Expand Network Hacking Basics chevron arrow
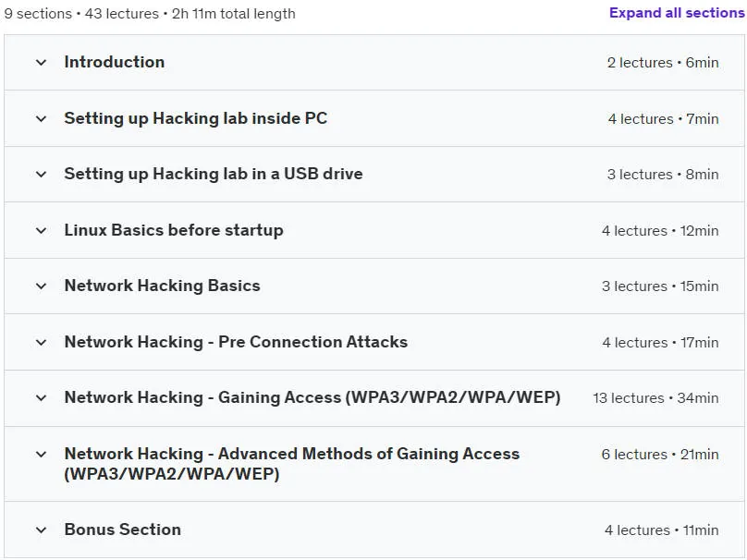The height and width of the screenshot is (560, 747). click(x=42, y=286)
